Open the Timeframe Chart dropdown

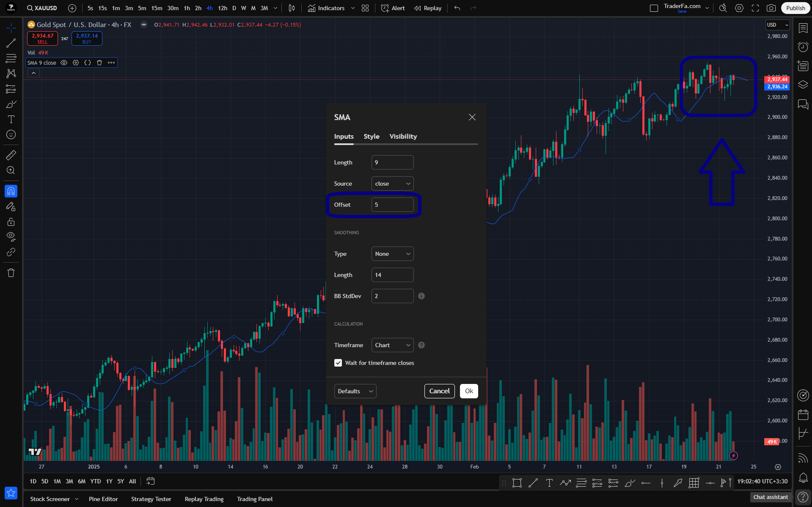(392, 345)
